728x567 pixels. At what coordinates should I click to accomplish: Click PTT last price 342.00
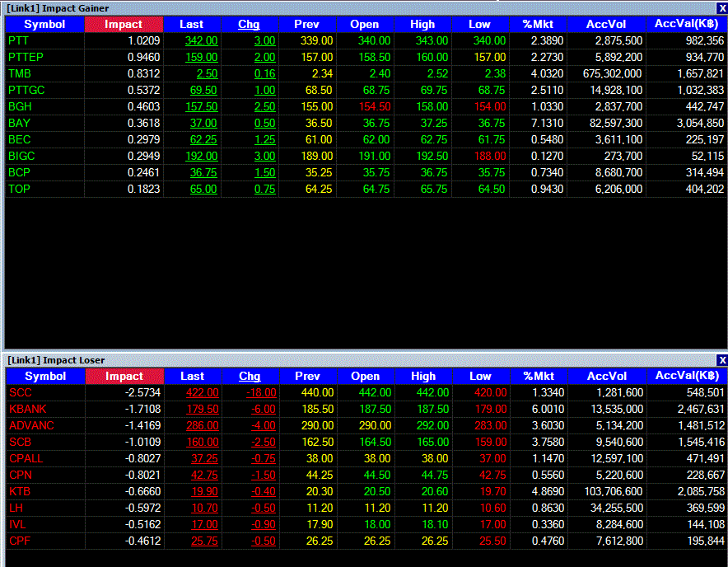201,41
